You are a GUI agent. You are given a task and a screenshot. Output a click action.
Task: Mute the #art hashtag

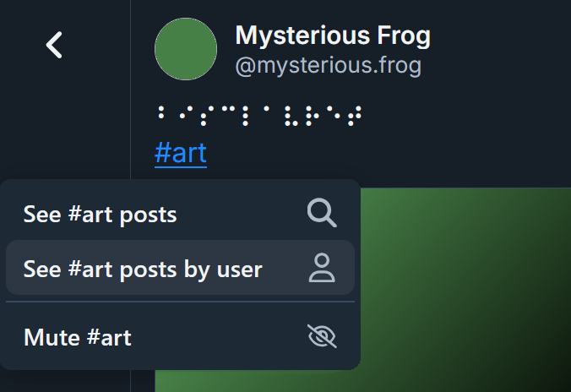coord(180,336)
